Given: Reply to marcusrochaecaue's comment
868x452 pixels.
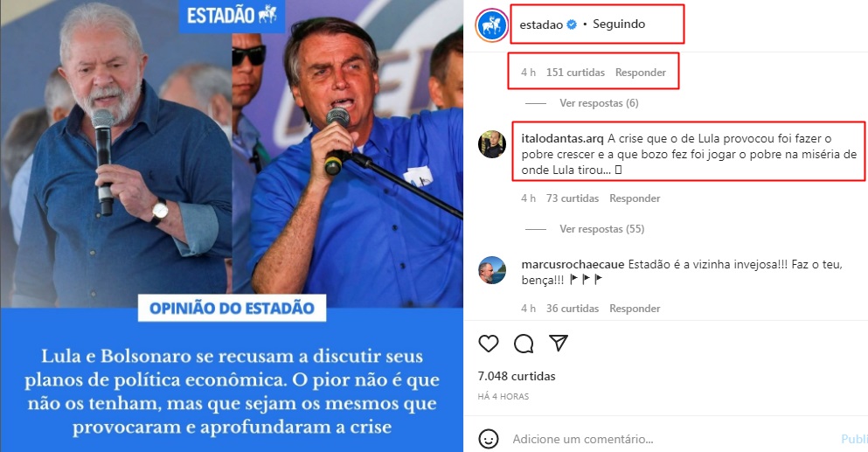Looking at the screenshot, I should tap(635, 309).
